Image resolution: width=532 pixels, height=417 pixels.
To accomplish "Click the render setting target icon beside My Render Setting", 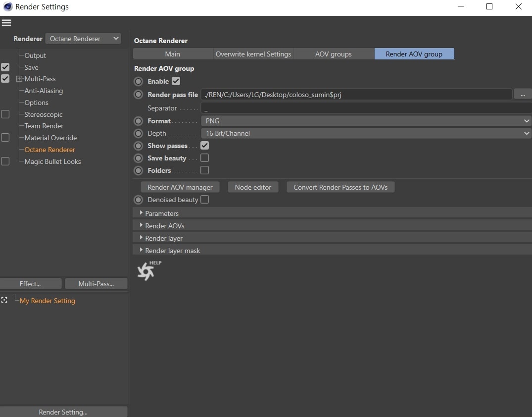I will coord(4,300).
